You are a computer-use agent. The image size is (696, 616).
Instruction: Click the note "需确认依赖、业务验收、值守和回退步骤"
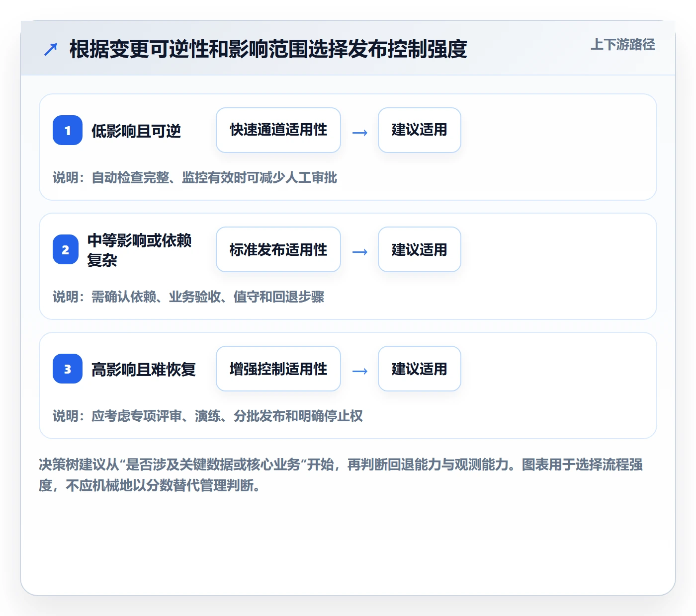[208, 297]
